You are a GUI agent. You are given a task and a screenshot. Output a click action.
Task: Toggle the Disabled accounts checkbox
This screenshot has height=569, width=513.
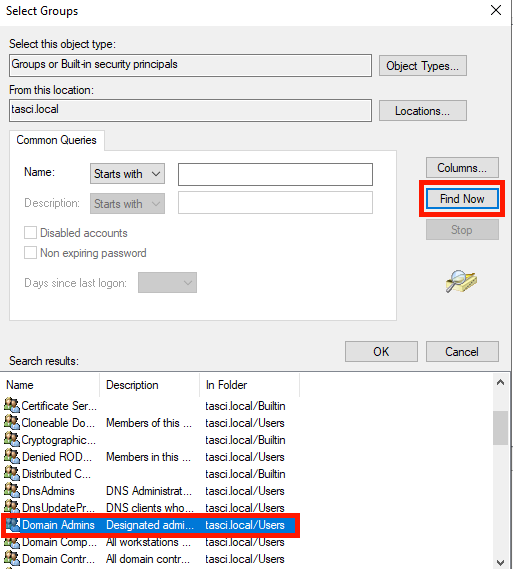pos(30,233)
